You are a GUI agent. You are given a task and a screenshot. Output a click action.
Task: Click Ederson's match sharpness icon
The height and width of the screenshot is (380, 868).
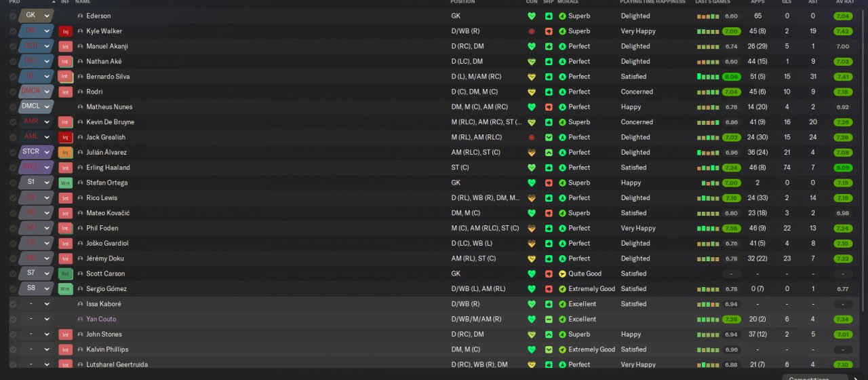pos(549,16)
